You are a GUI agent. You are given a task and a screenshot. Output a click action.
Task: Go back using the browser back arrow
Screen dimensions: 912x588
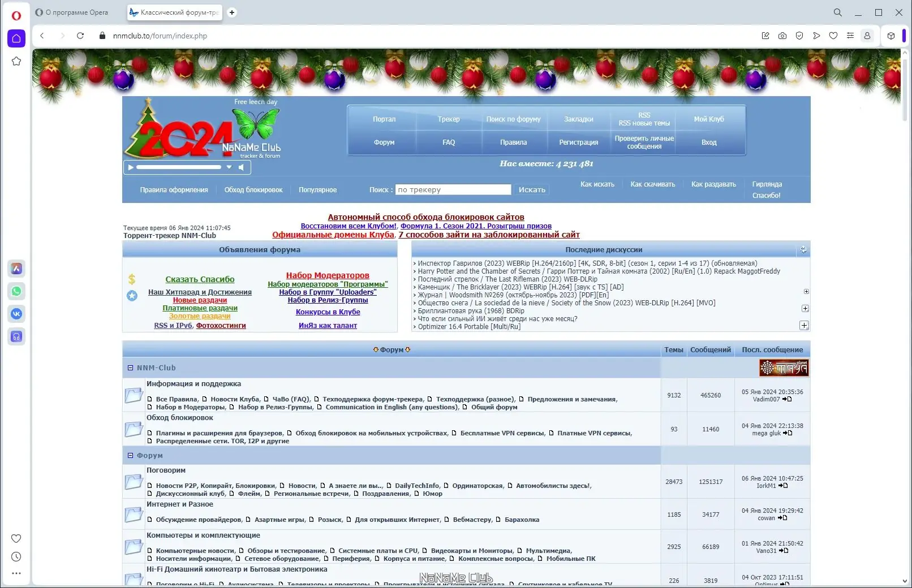(42, 36)
